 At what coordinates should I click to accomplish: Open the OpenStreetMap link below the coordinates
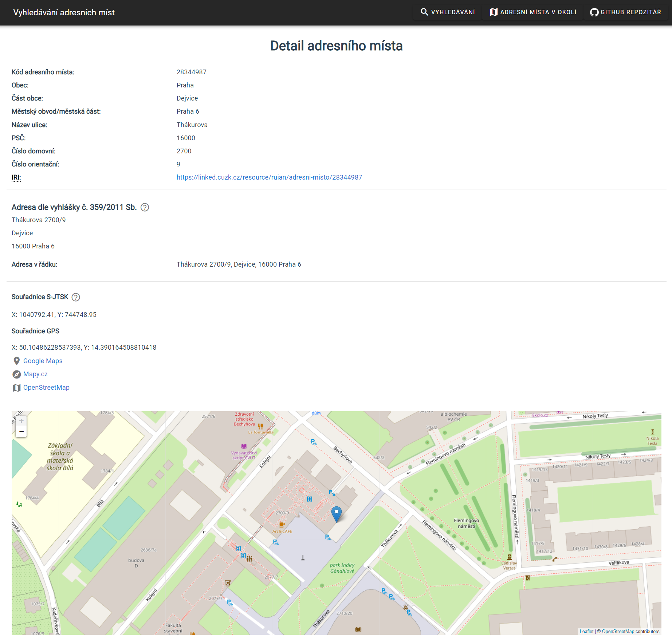point(46,388)
